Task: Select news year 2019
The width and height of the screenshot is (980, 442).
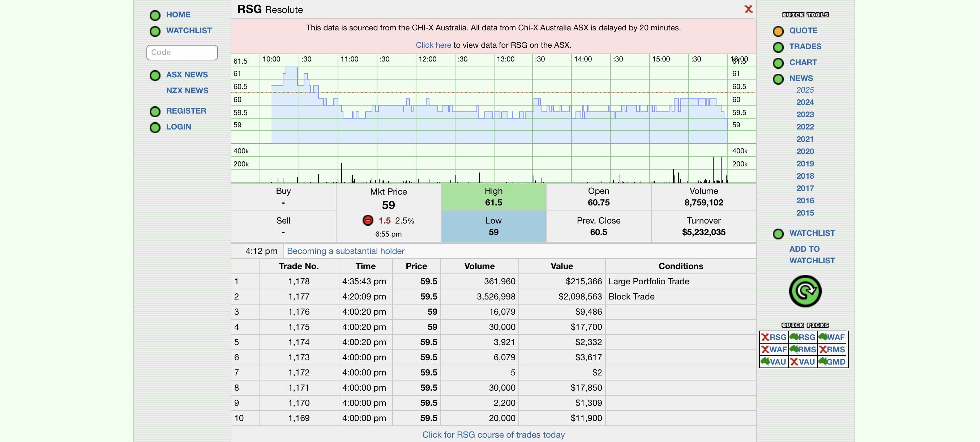Action: coord(805,164)
